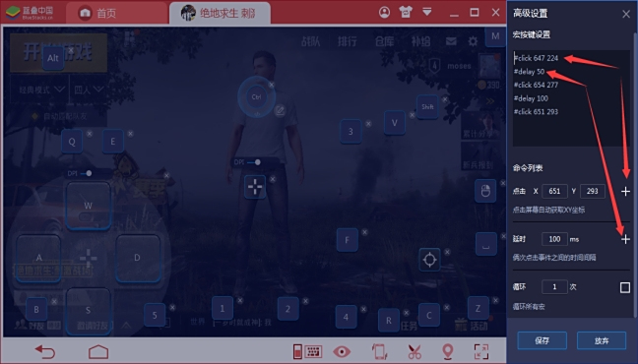This screenshot has width=638, height=364.
Task: Click the X coordinate field showing 651
Action: [554, 191]
